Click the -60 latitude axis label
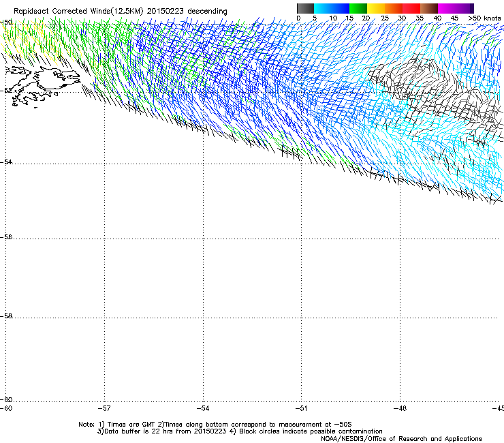The width and height of the screenshot is (504, 443). point(6,399)
